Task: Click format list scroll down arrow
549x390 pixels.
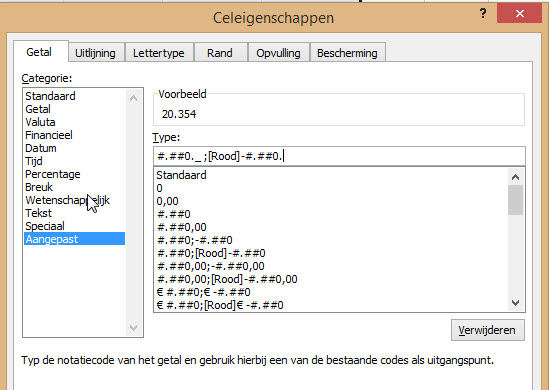Action: point(515,302)
